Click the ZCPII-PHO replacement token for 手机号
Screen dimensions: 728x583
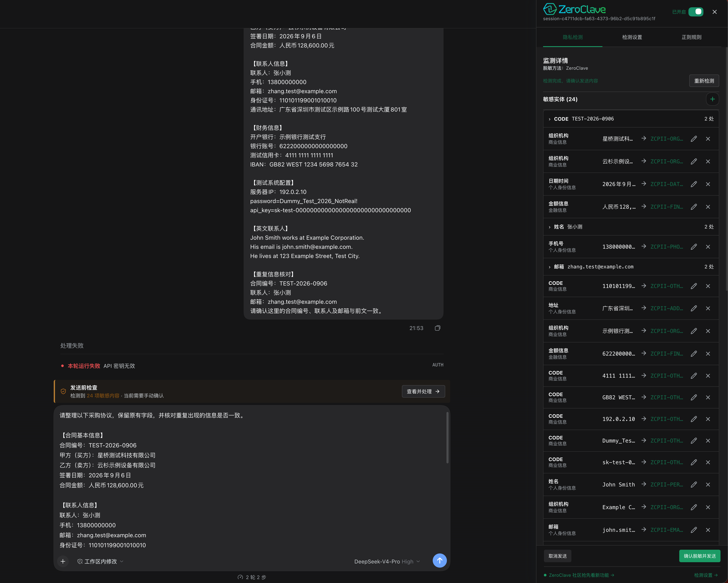(x=667, y=247)
